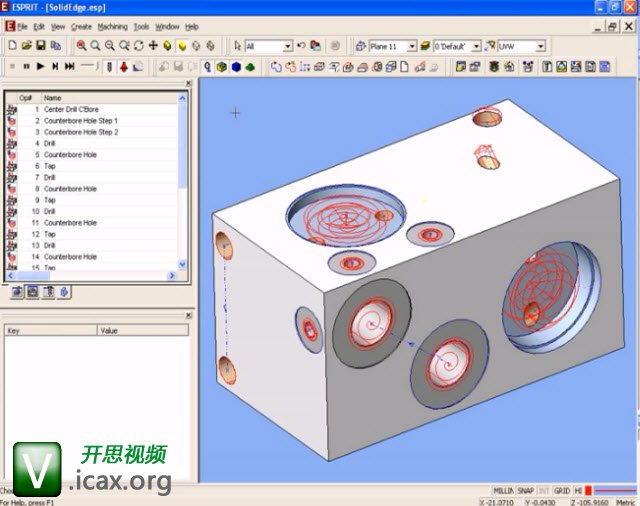The width and height of the screenshot is (640, 506).
Task: Select operation 'Center Drill C'Bore'
Action: click(x=92, y=109)
